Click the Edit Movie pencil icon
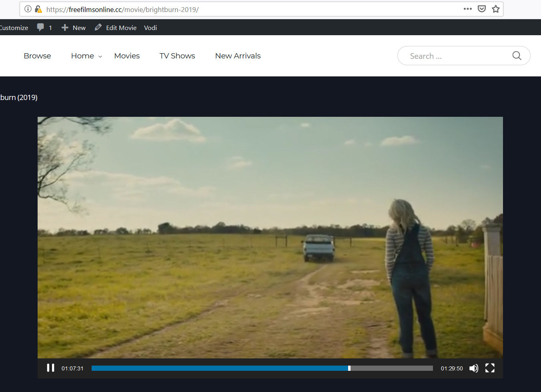The width and height of the screenshot is (541, 392). 98,27
